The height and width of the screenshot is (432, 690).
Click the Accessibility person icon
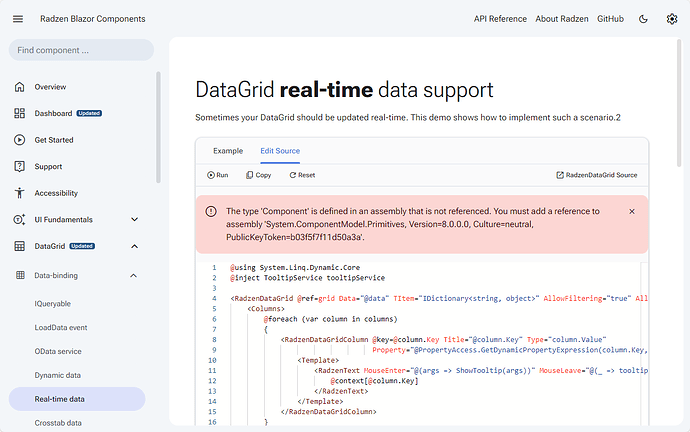(x=19, y=193)
